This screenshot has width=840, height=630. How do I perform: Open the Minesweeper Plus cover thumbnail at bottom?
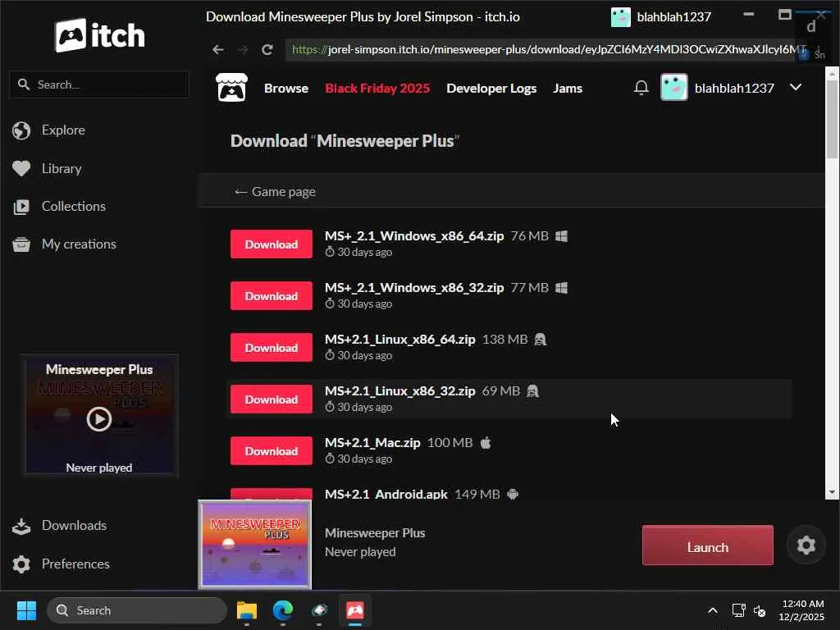click(x=254, y=545)
